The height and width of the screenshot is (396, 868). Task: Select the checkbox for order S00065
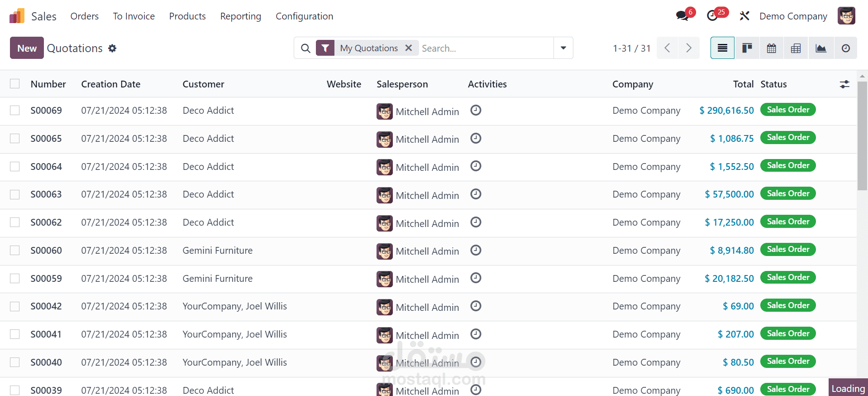click(15, 139)
